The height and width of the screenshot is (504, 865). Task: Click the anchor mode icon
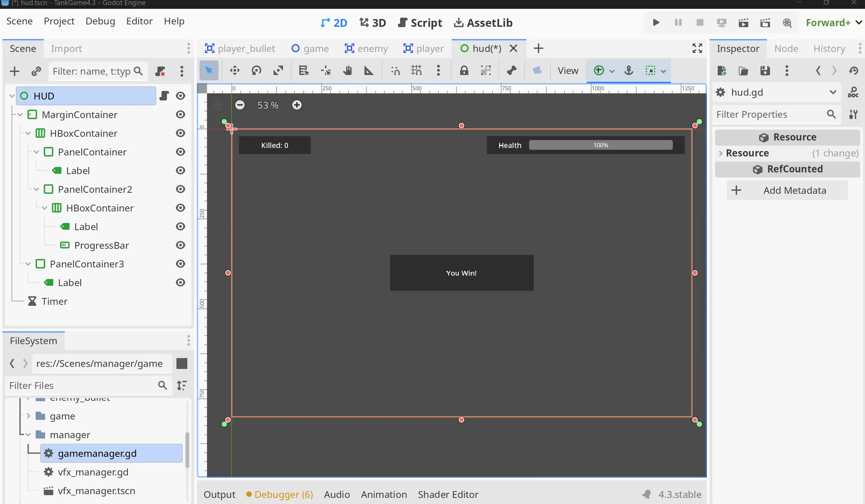(x=628, y=70)
